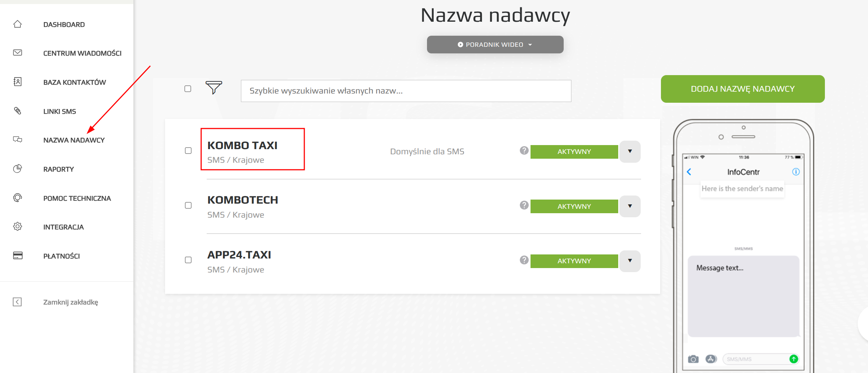Viewport: 868px width, 373px height.
Task: Click the paperclip Linki SMS icon
Action: (x=18, y=111)
